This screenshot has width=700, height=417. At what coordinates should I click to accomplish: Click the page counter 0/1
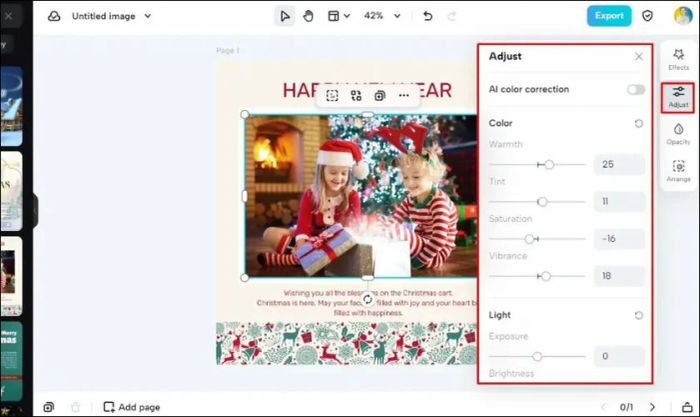(x=626, y=407)
